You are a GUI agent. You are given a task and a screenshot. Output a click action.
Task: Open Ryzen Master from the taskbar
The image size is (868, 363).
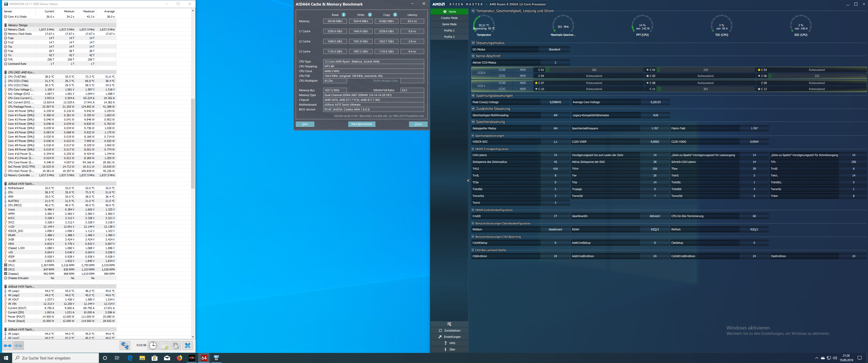coord(192,358)
